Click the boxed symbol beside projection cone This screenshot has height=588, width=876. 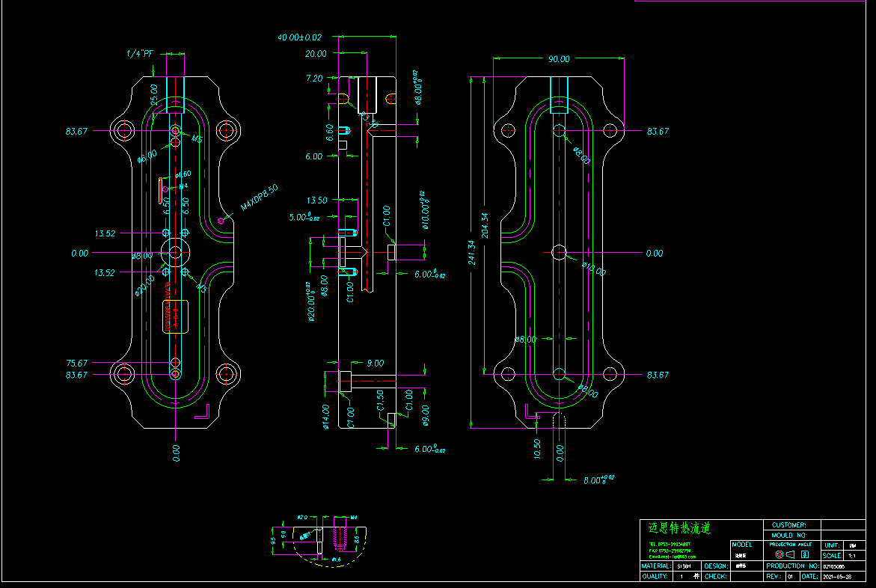(805, 555)
